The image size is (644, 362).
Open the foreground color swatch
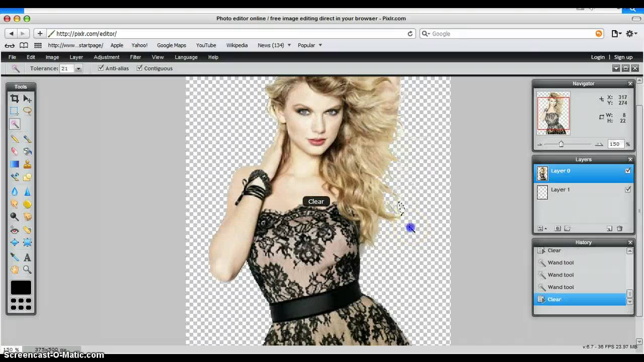pos(21,288)
